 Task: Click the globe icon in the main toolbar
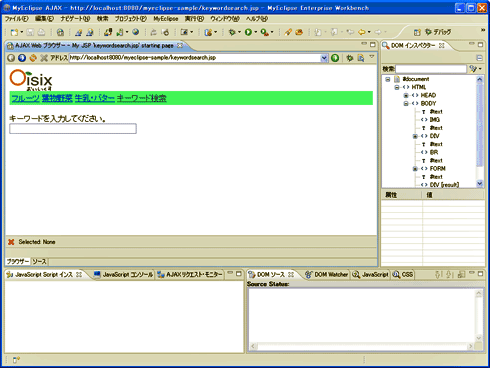coord(135,32)
